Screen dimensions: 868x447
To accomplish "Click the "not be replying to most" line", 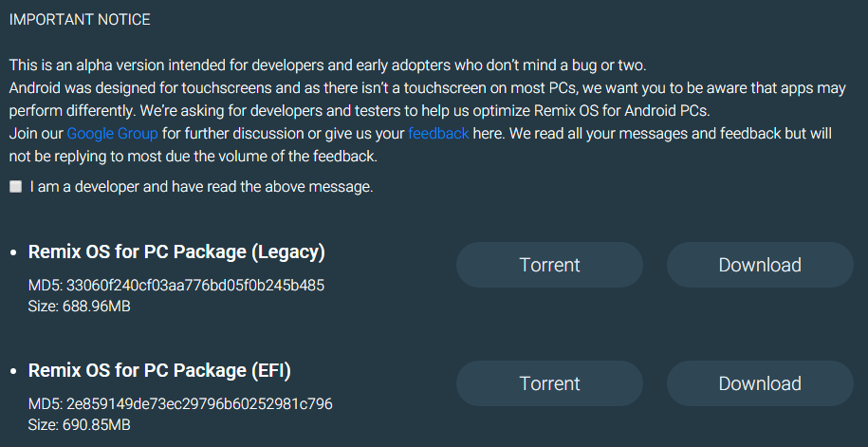I will (194, 156).
